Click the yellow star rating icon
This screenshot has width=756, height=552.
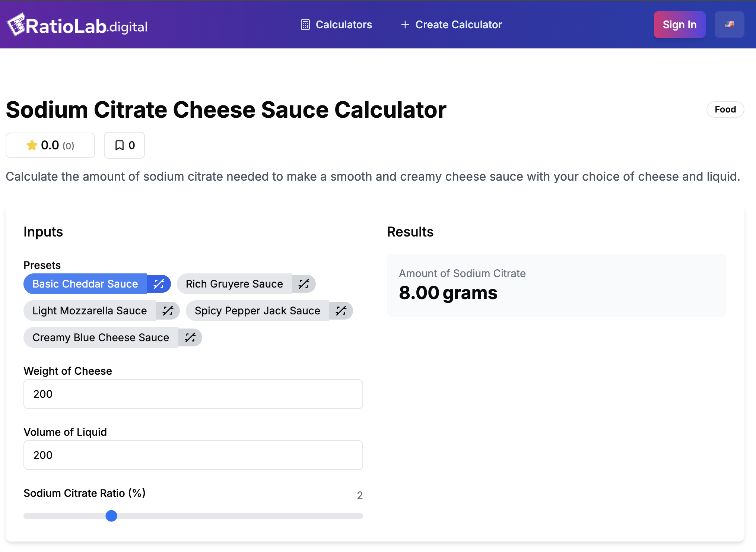pos(32,145)
